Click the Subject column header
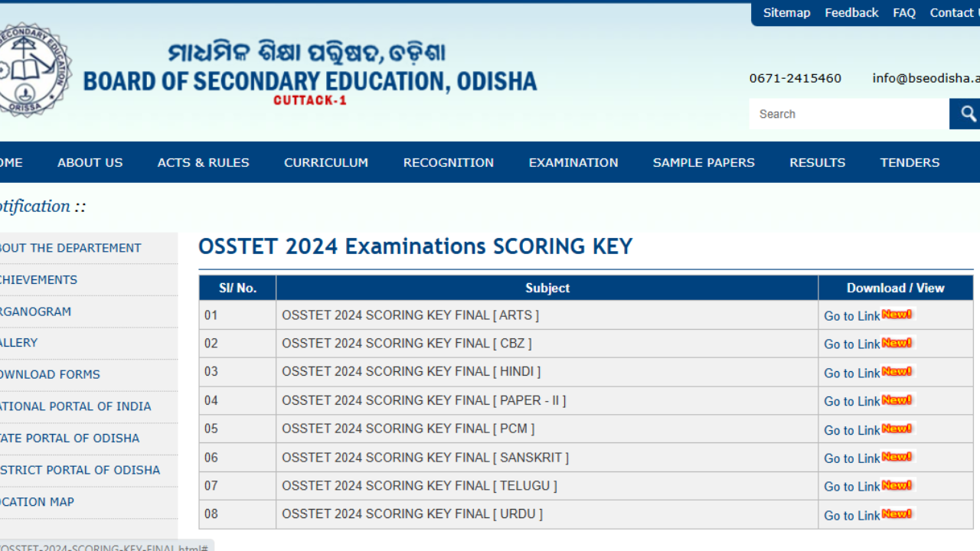 [x=547, y=288]
